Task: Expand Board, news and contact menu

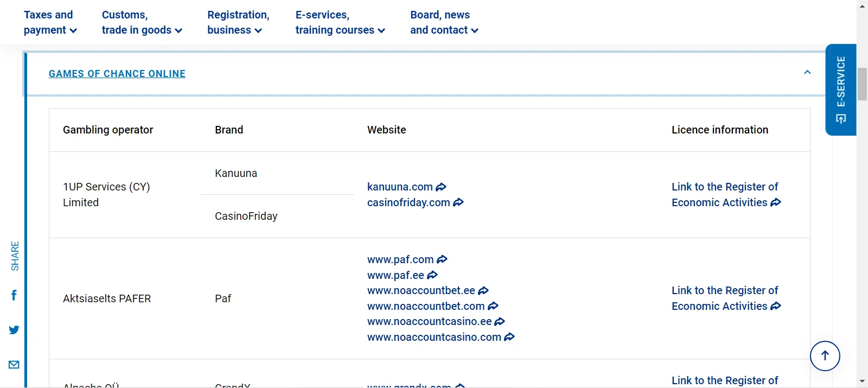Action: point(444,22)
